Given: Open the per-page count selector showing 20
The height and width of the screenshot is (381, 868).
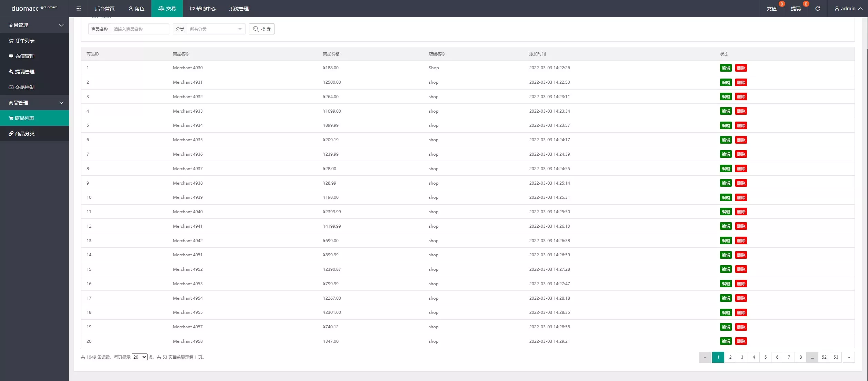Looking at the screenshot, I should (x=139, y=357).
